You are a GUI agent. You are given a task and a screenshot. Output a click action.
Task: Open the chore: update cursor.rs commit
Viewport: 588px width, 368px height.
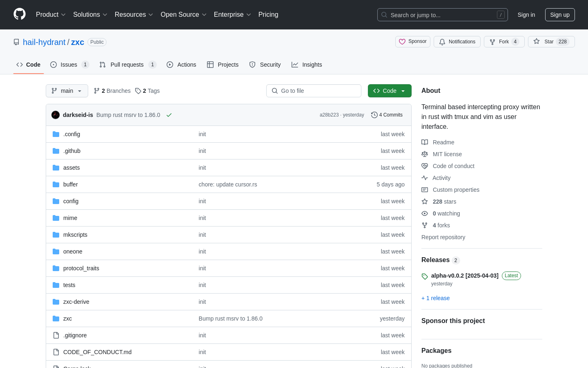point(228,184)
